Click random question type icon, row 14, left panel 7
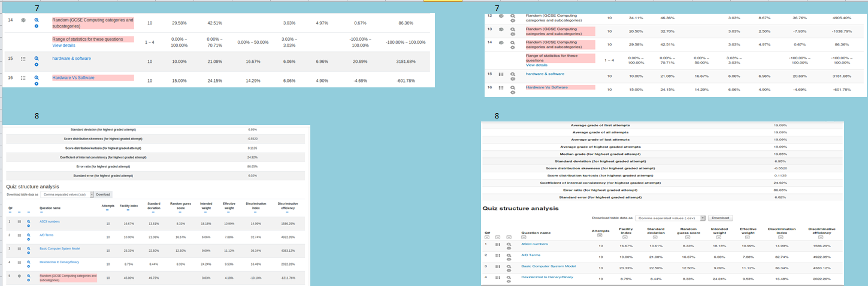Image resolution: width=868 pixels, height=286 pixels. 23,20
